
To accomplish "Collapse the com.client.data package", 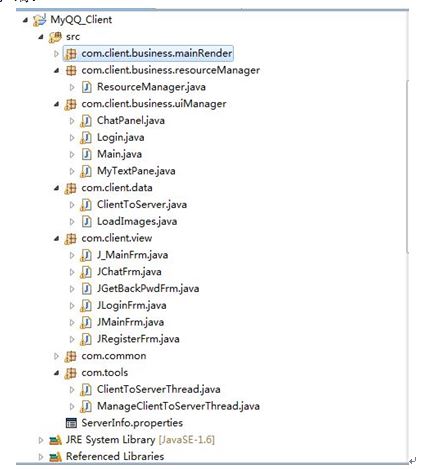I will click(x=57, y=188).
